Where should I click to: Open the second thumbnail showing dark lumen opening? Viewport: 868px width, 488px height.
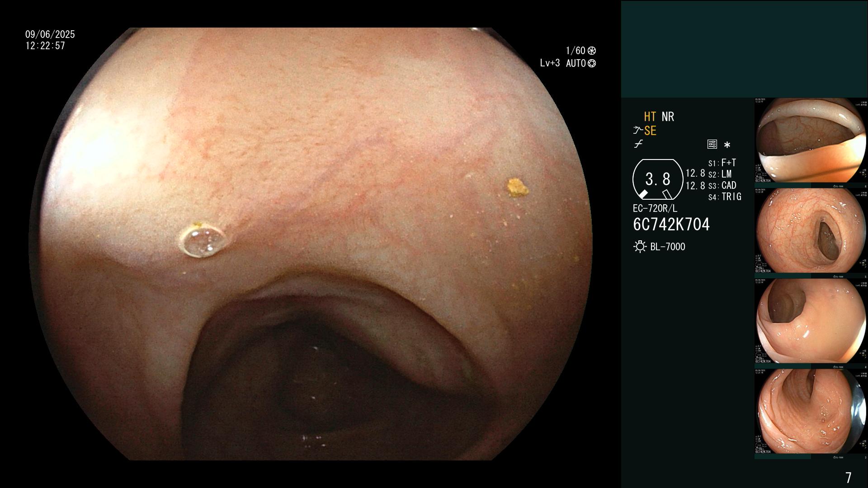[x=811, y=231]
